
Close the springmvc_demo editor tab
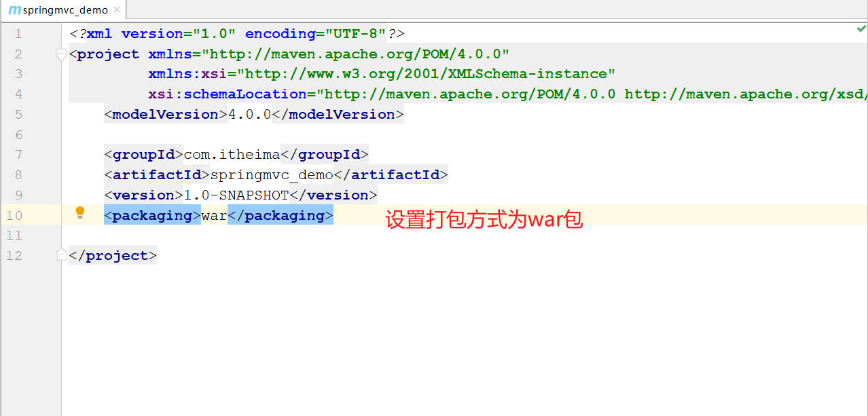(117, 10)
